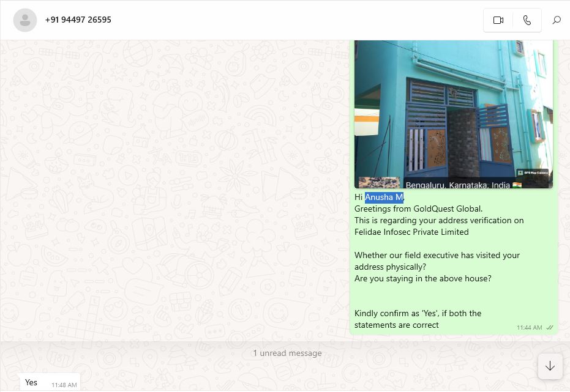Click the GPS Map Camera watermark on the photo
The image size is (570, 392).
click(532, 173)
